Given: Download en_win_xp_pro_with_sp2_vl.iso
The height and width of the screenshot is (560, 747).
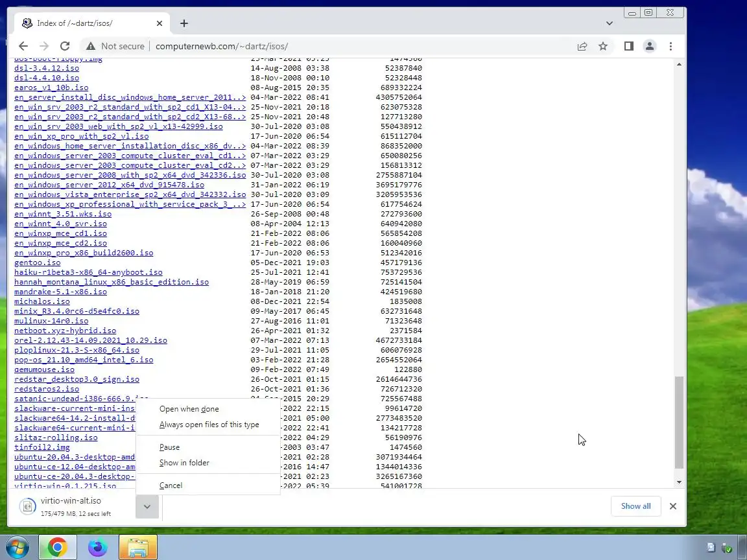Looking at the screenshot, I should 82,136.
